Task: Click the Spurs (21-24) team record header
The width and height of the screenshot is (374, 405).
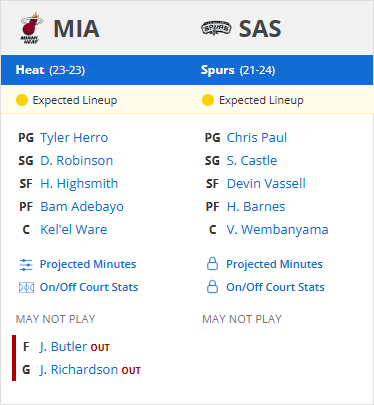Action: [x=238, y=70]
